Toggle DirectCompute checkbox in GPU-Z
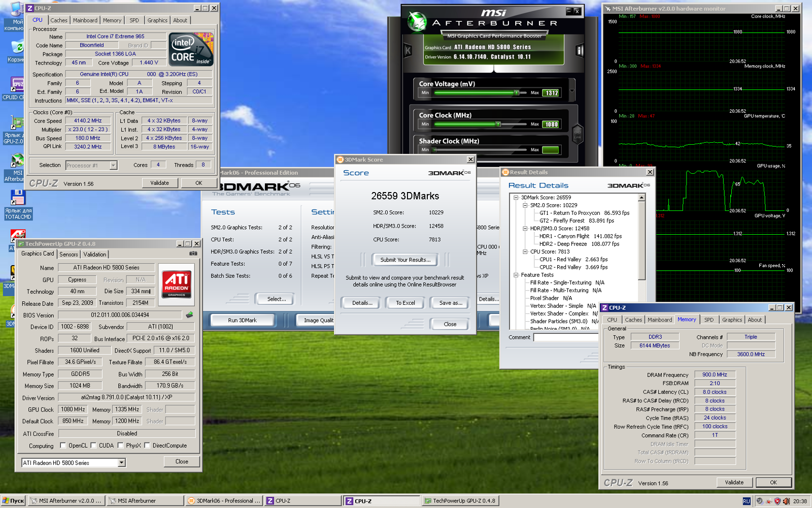Image resolution: width=812 pixels, height=508 pixels. point(147,446)
